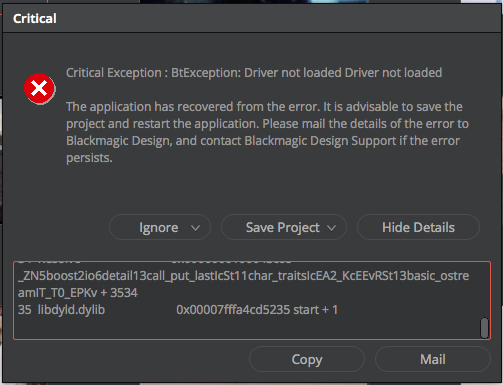This screenshot has width=503, height=385.
Task: Copy the error details
Action: click(307, 359)
